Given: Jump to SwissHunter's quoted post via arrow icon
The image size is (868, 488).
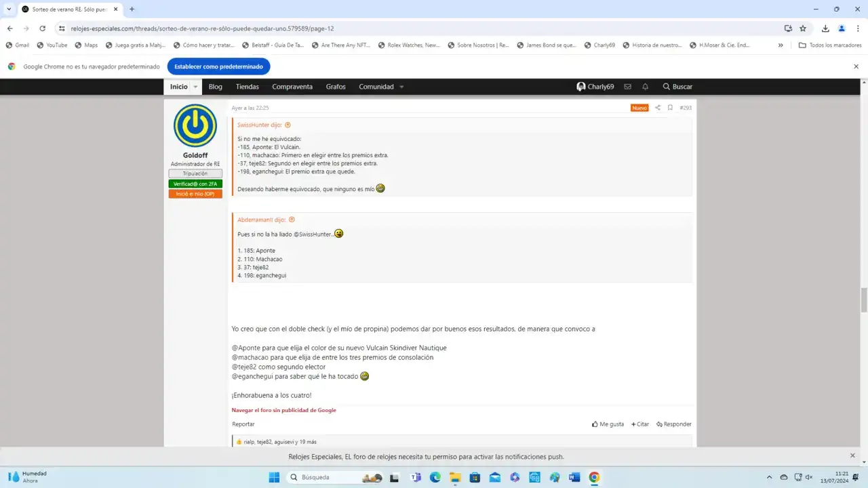Looking at the screenshot, I should click(288, 125).
